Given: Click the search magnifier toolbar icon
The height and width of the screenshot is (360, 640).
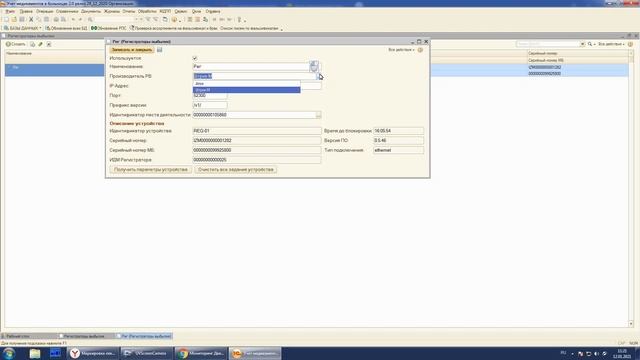Looking at the screenshot, I should point(90,20).
